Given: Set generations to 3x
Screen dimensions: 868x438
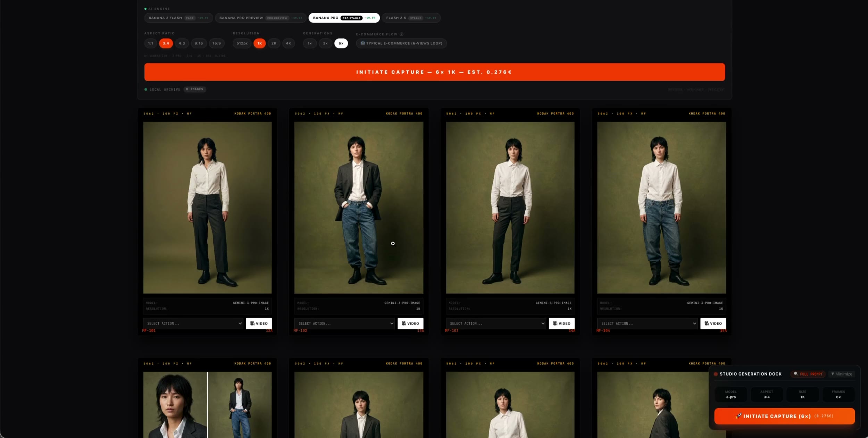Looking at the screenshot, I should tap(325, 43).
